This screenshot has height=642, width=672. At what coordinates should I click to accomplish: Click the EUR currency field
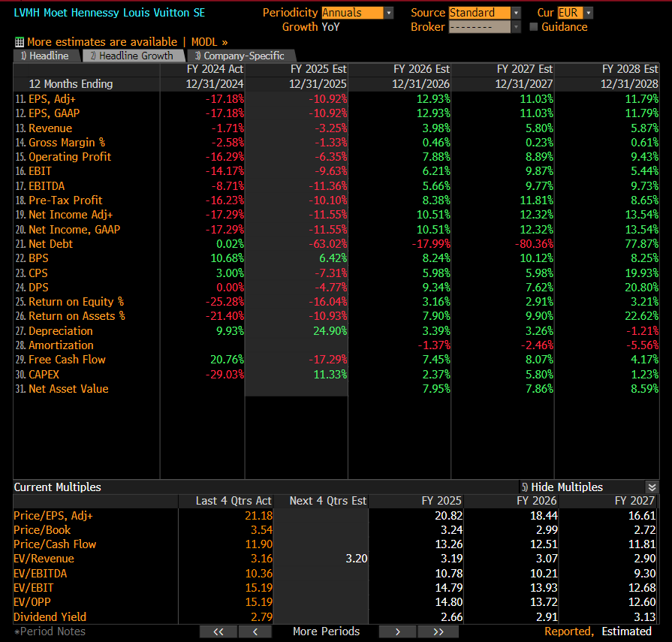570,13
